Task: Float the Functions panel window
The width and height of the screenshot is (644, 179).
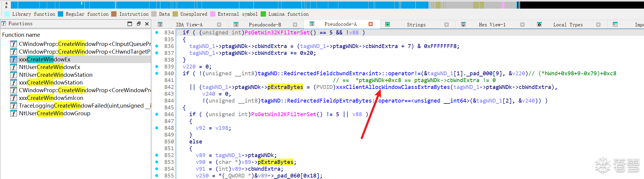Action: (x=138, y=24)
